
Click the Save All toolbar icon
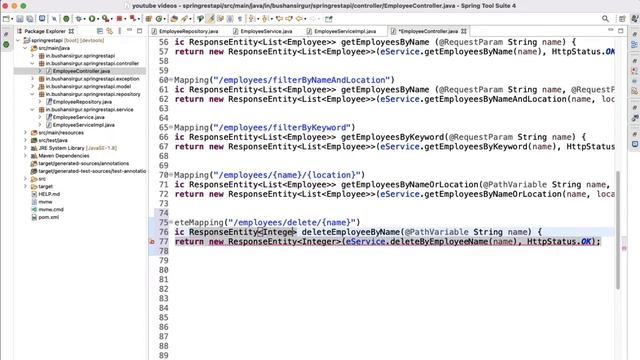click(30, 19)
